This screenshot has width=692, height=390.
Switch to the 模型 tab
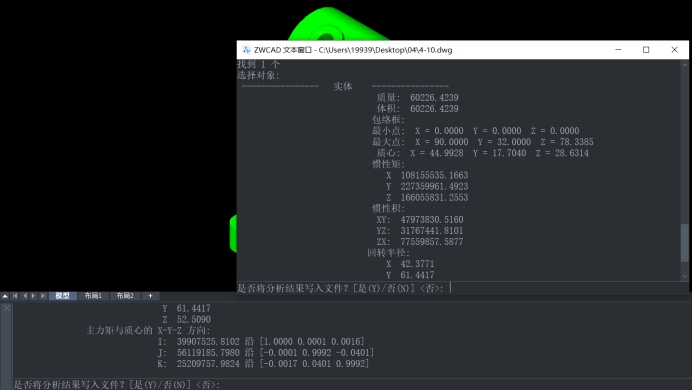click(x=63, y=296)
